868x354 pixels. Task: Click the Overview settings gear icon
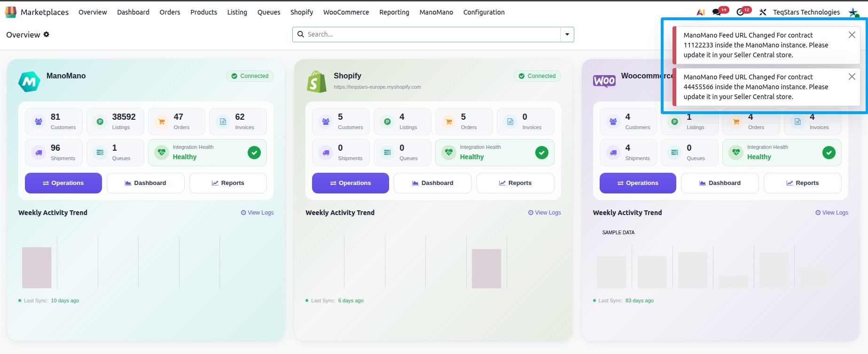(46, 34)
